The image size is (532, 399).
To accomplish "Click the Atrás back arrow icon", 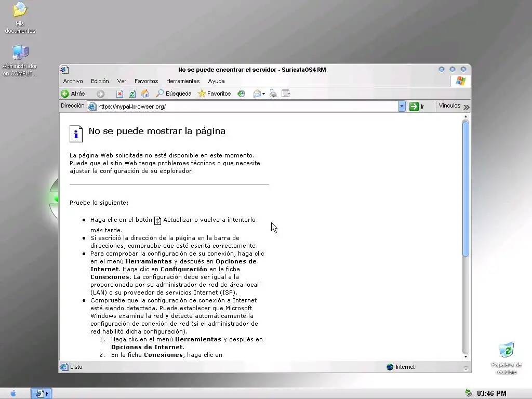I will pyautogui.click(x=65, y=94).
